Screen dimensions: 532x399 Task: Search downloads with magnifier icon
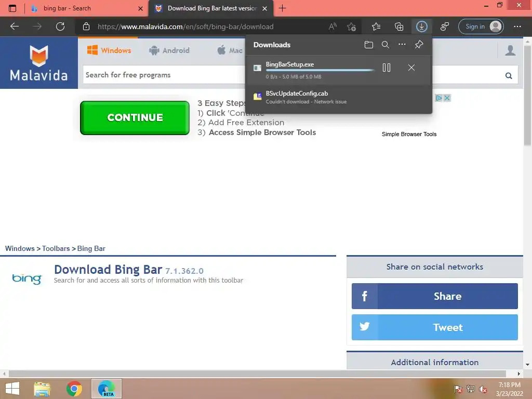click(385, 45)
